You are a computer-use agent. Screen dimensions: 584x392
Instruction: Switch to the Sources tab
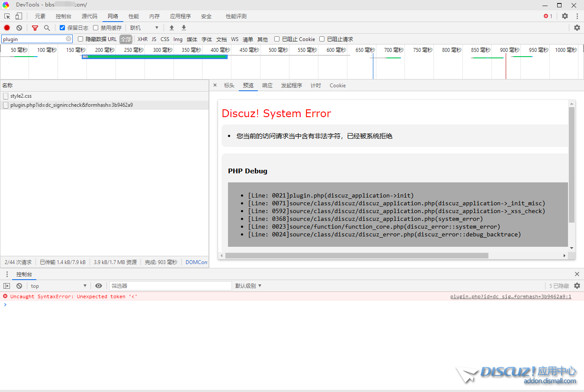click(90, 16)
